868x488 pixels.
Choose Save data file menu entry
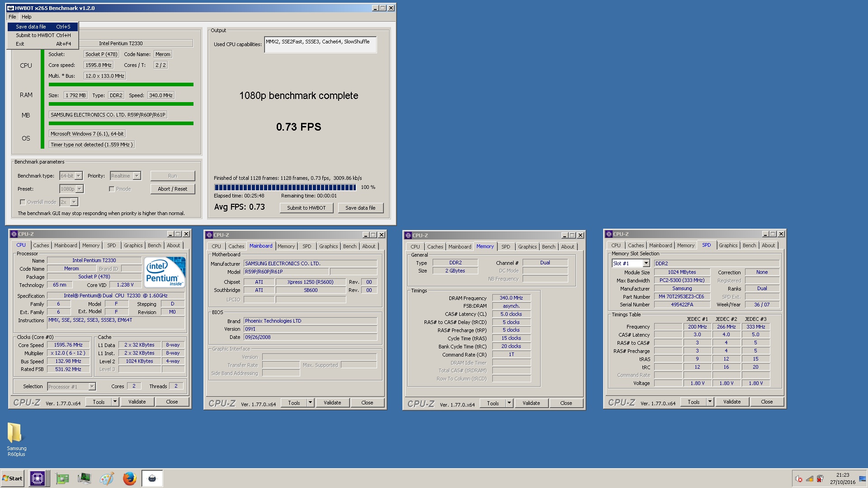42,27
